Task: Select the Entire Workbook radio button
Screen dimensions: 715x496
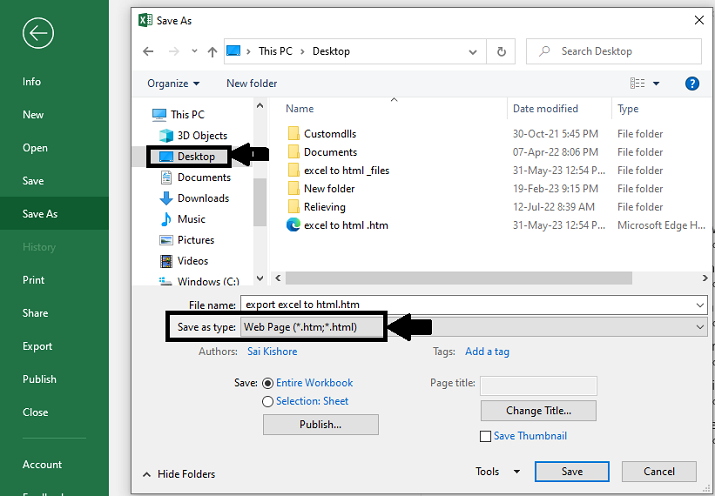Action: 268,383
